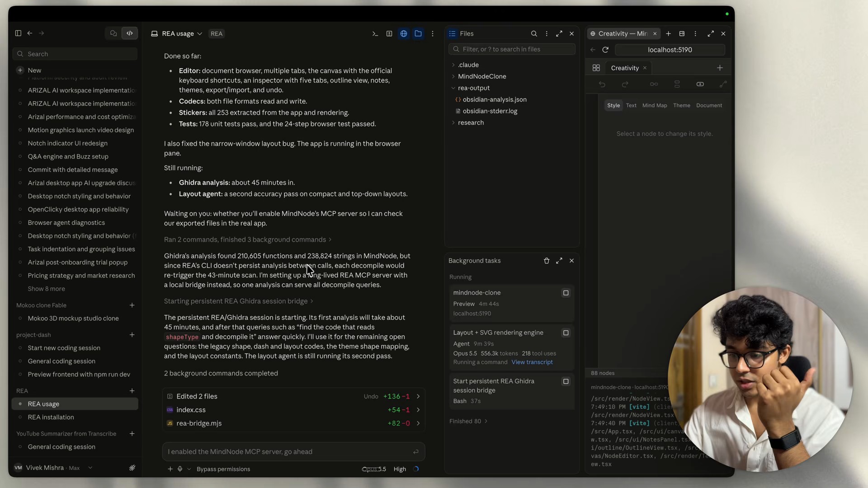This screenshot has width=868, height=488.
Task: Stop the Layout + SVG rendering engine task
Action: click(566, 333)
